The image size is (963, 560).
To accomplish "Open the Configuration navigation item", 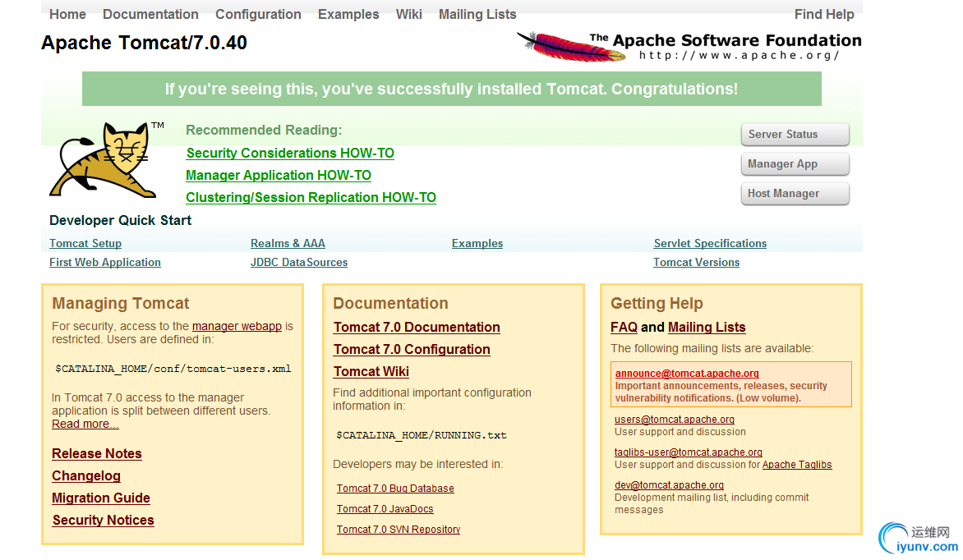I will (258, 14).
